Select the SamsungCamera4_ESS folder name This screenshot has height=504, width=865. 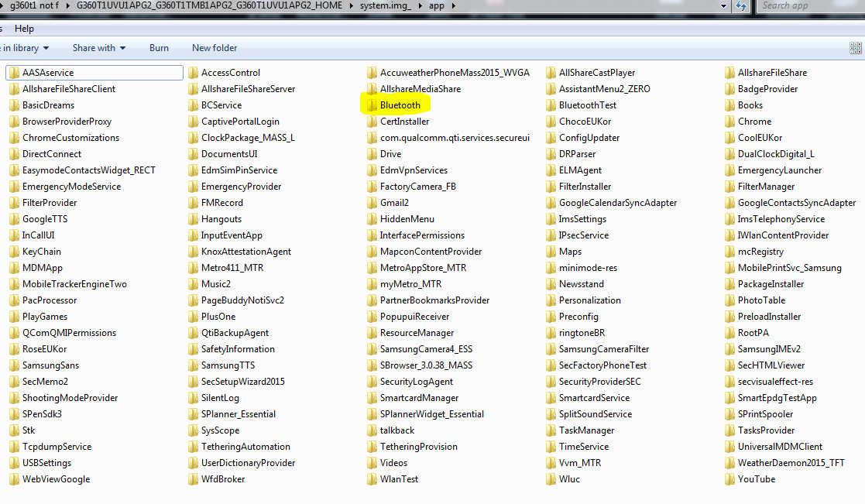coord(426,349)
